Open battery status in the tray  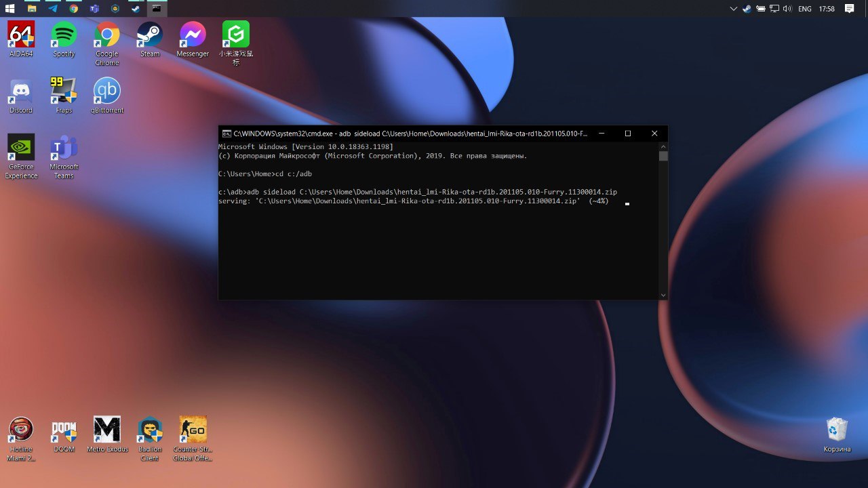[760, 9]
